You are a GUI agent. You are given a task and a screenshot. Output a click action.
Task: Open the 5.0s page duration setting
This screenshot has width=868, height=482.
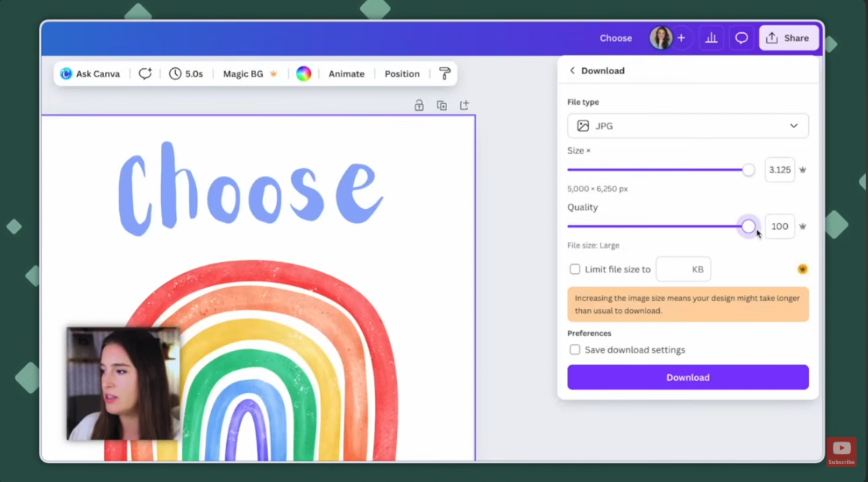(x=186, y=73)
